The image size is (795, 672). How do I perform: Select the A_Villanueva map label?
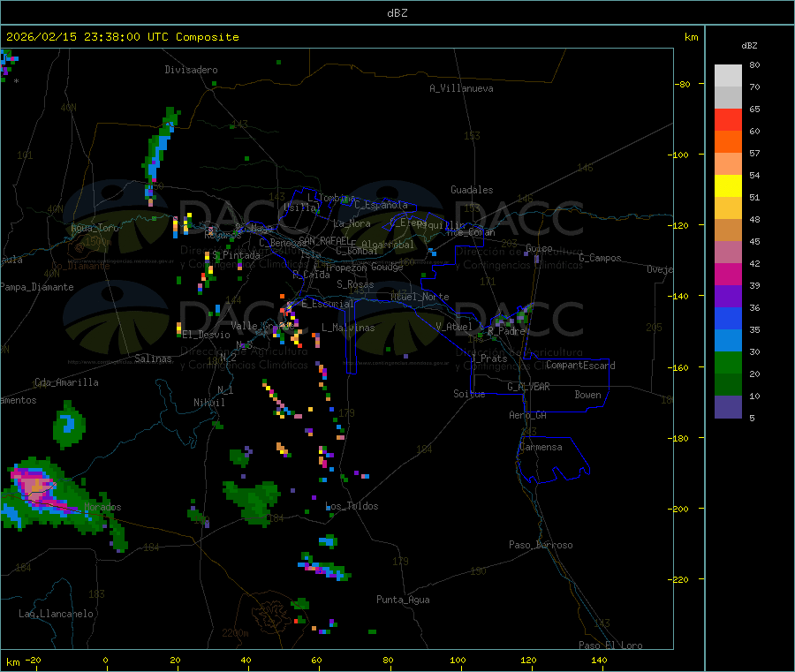[x=461, y=88]
